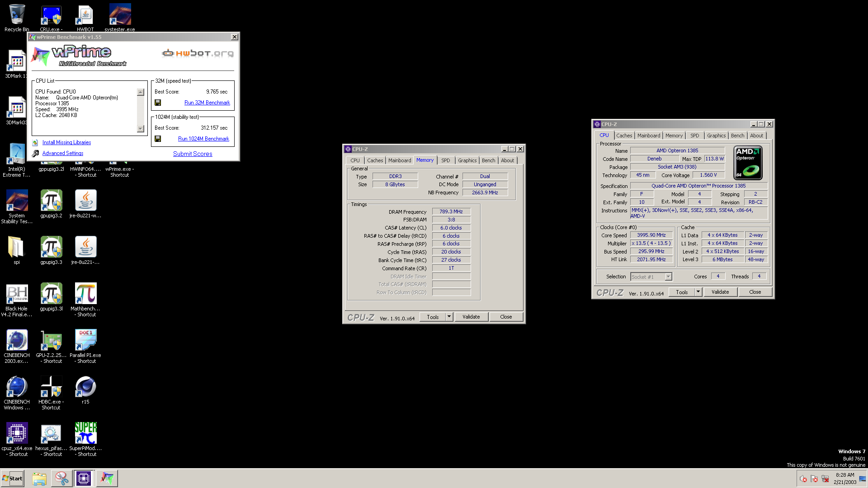Open the Tools dropdown arrow in processor CPU-Z window
The image size is (868, 488).
pos(698,292)
